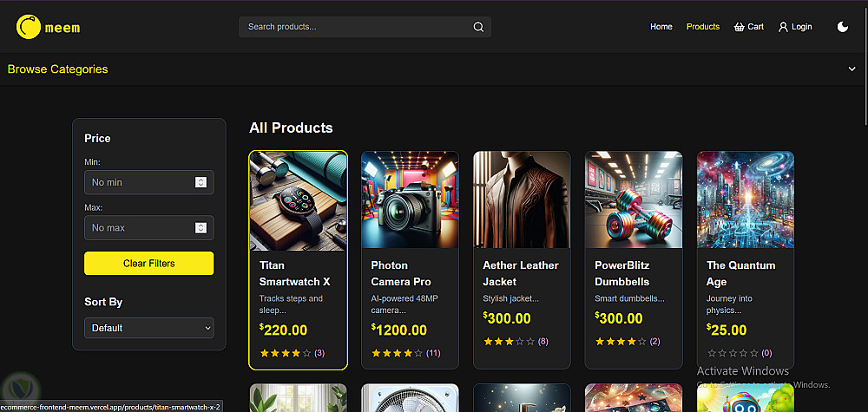Select the Products menu item
The width and height of the screenshot is (868, 412).
click(x=703, y=27)
